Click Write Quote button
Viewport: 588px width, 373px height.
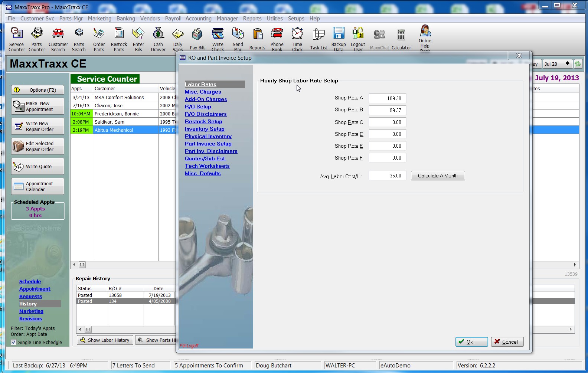pyautogui.click(x=37, y=166)
